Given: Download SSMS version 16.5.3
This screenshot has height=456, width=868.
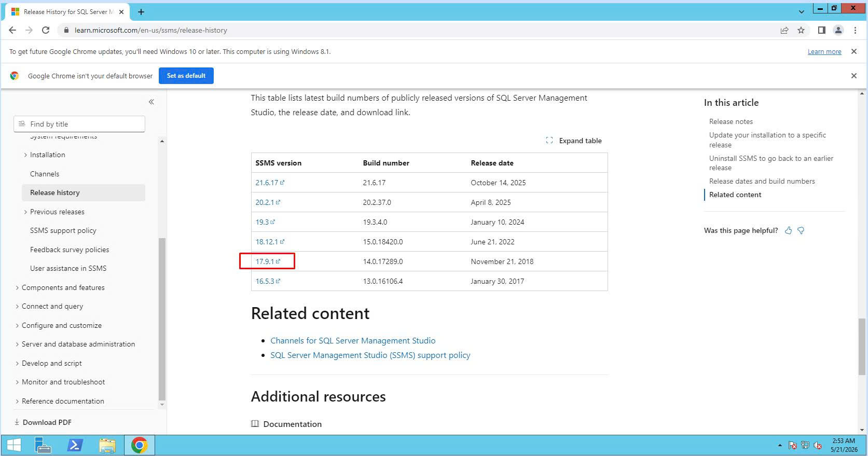Looking at the screenshot, I should [x=268, y=281].
